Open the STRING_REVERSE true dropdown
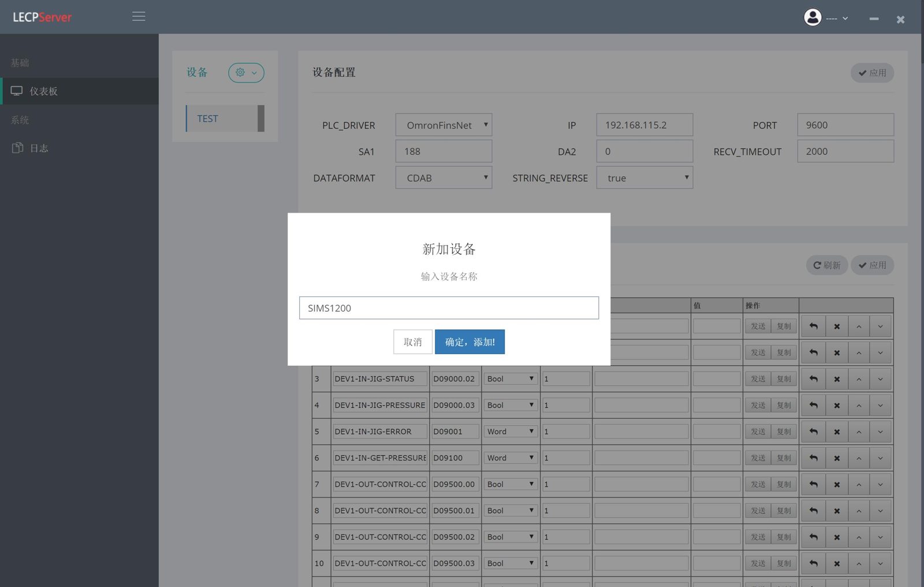The width and height of the screenshot is (924, 587). coord(644,177)
